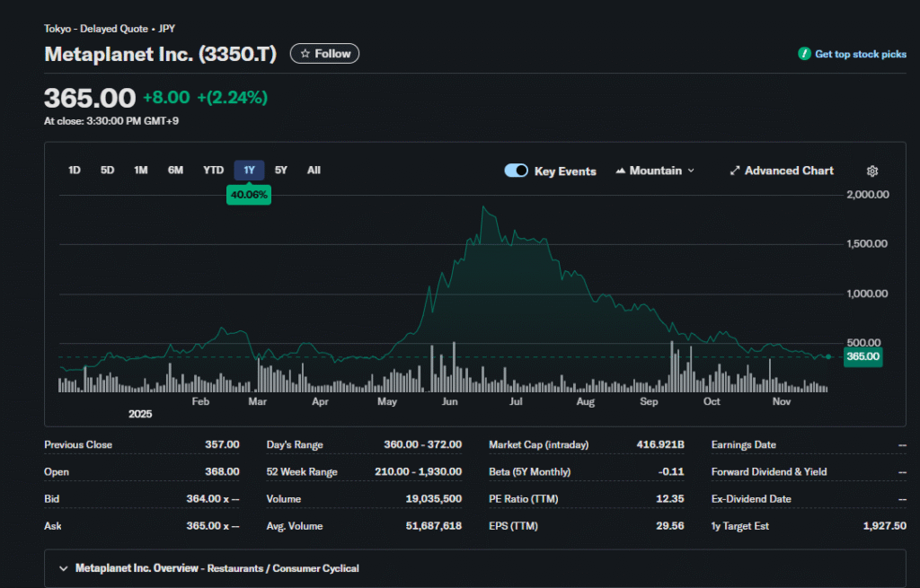This screenshot has width=920, height=588.
Task: Select the 5D time range
Action: point(107,171)
